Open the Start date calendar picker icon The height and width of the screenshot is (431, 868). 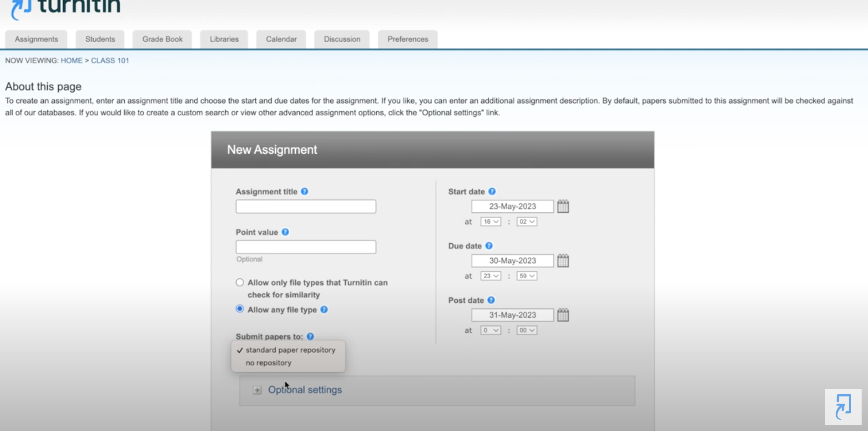pyautogui.click(x=563, y=206)
